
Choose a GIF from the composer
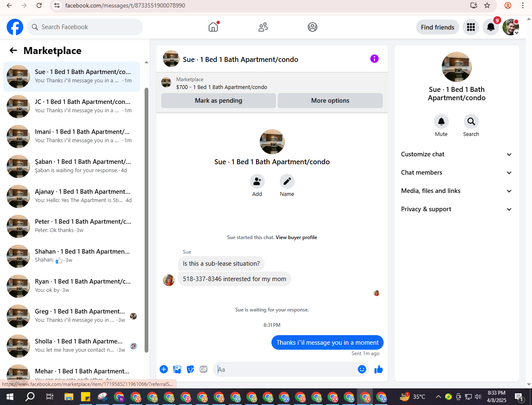(x=204, y=369)
